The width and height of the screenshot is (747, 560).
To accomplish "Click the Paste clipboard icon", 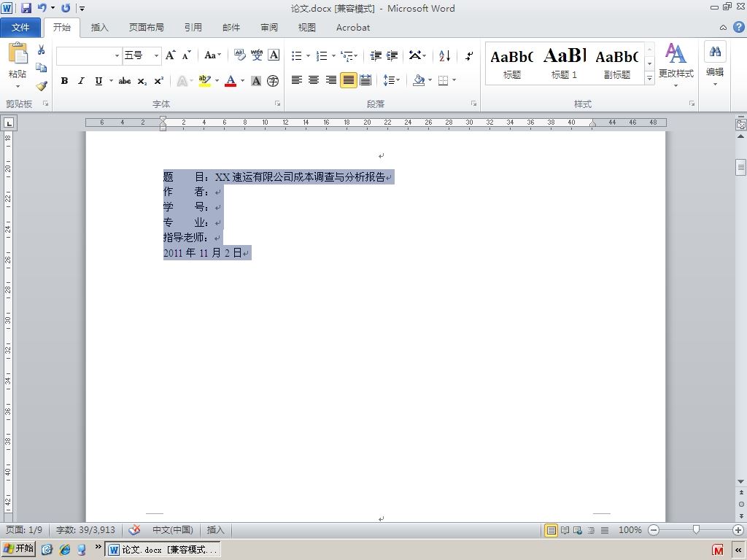I will 18,54.
